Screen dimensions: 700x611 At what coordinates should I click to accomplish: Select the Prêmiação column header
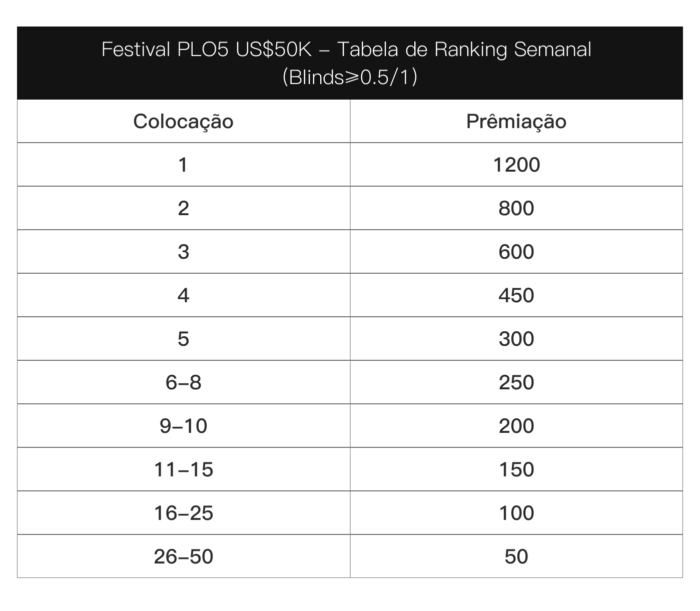click(x=516, y=121)
